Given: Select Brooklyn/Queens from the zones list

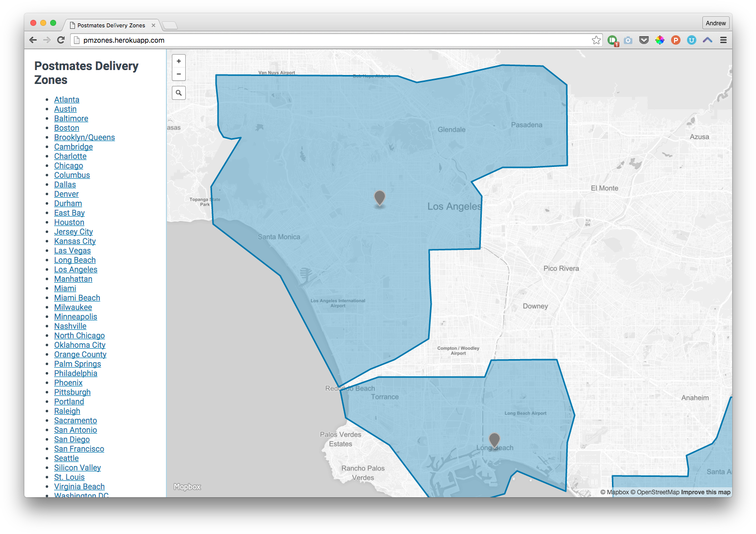Looking at the screenshot, I should (84, 138).
